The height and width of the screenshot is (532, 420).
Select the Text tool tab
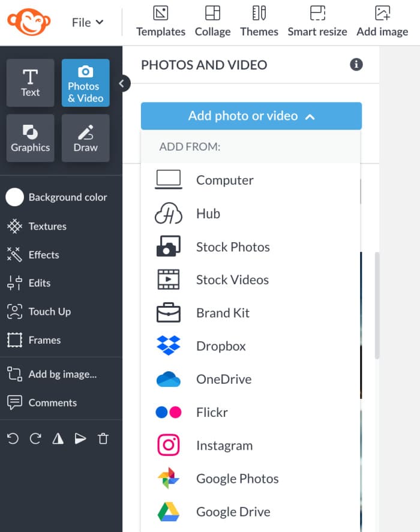tap(30, 83)
